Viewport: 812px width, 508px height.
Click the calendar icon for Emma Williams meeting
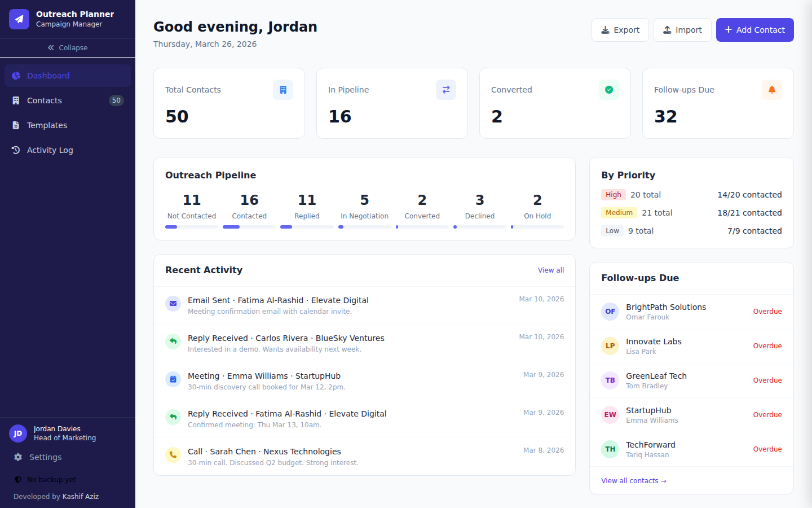tap(173, 379)
